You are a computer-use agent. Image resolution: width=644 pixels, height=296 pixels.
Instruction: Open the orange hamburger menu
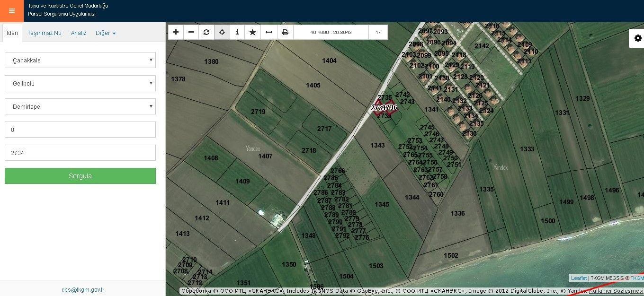[12, 11]
